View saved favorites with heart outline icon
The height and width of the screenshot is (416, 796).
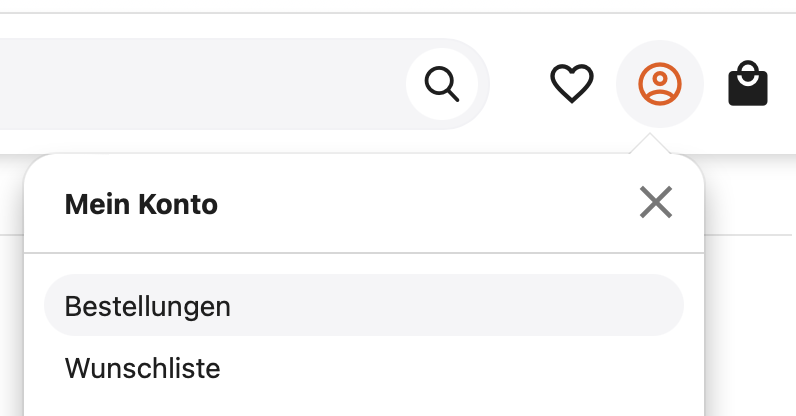tap(572, 83)
